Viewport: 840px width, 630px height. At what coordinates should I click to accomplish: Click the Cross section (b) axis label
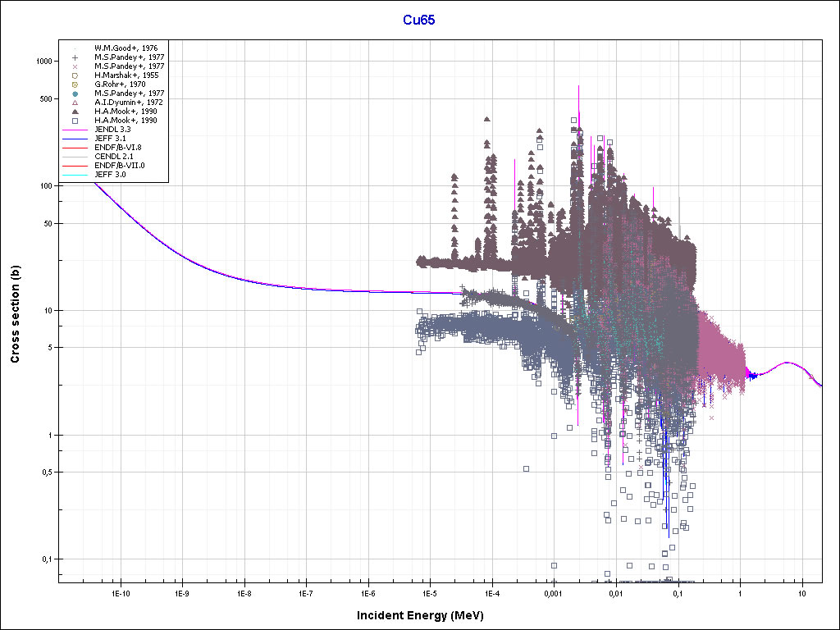(x=15, y=315)
